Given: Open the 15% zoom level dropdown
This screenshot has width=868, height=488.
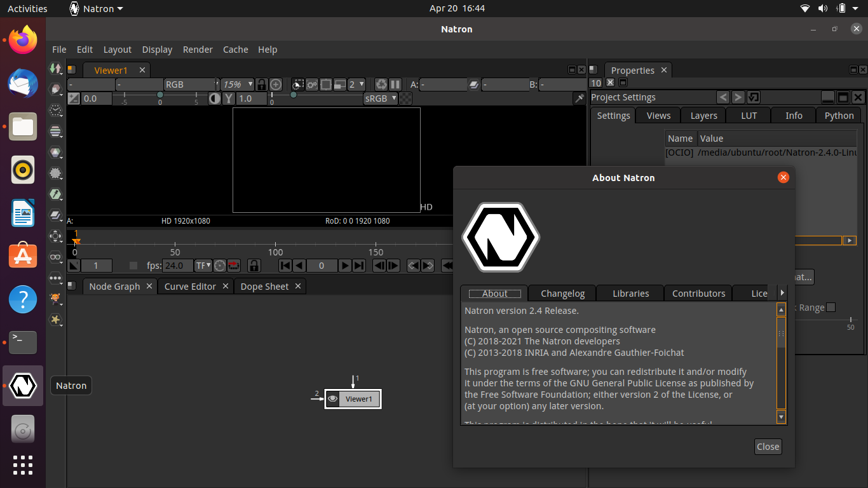Looking at the screenshot, I should coord(237,85).
